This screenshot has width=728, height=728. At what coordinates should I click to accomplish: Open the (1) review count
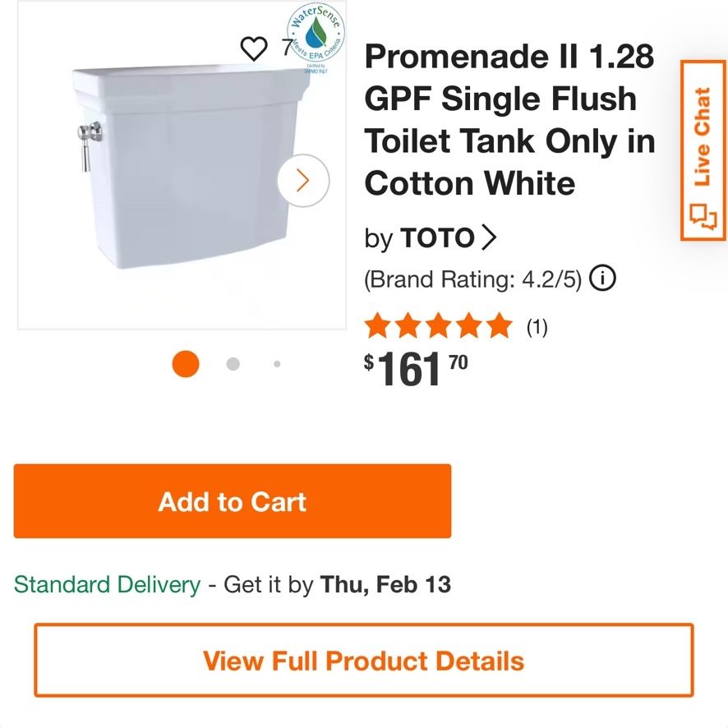tap(537, 327)
